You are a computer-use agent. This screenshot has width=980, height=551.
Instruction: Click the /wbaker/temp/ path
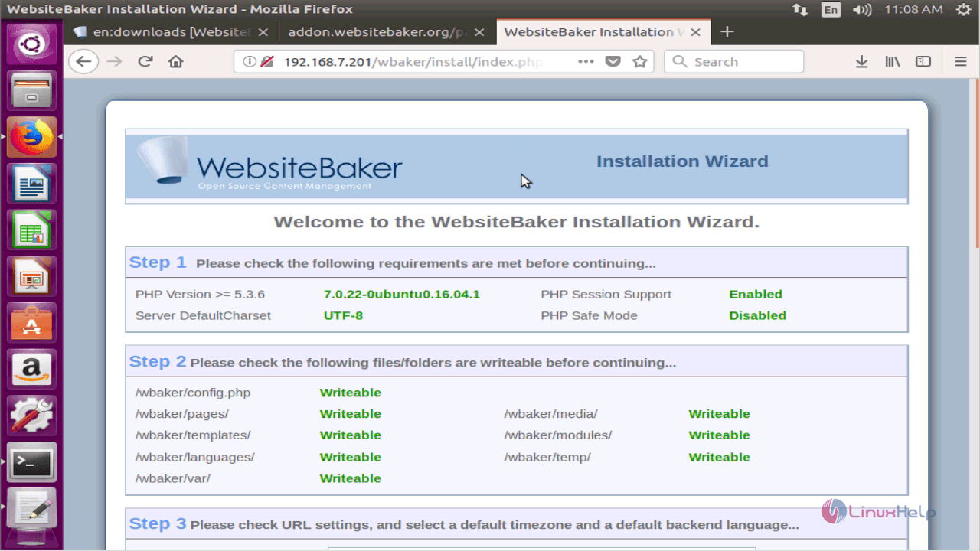[x=547, y=457]
